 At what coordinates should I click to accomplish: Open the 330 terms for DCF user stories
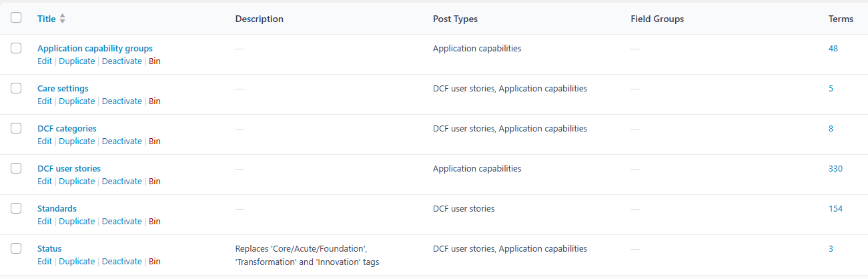[x=835, y=169]
